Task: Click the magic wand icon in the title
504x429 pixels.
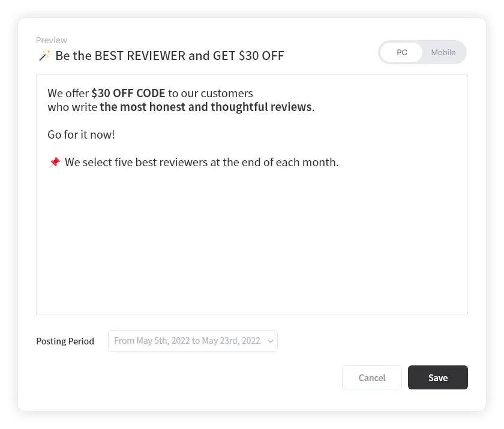Action: pyautogui.click(x=44, y=56)
